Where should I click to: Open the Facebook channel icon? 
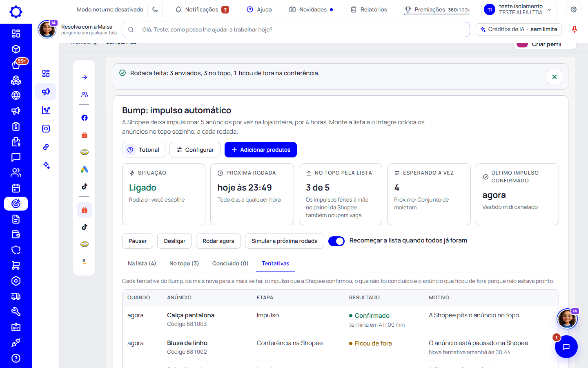pyautogui.click(x=85, y=118)
